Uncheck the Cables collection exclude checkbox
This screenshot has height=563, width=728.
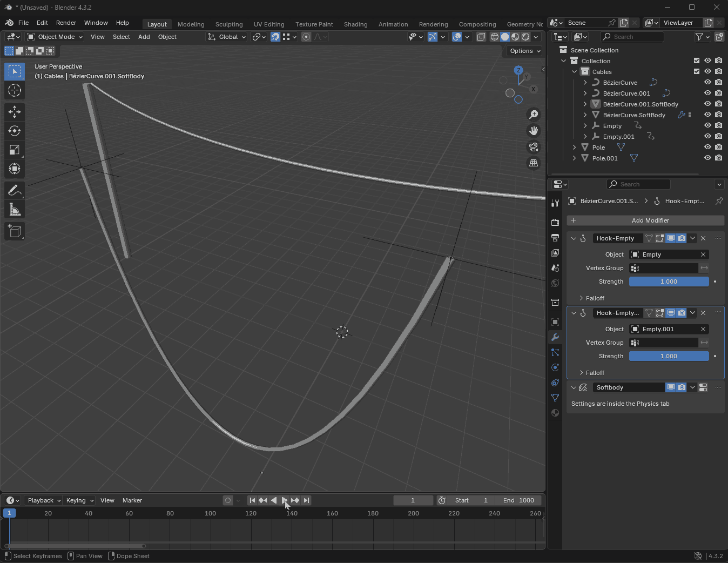click(697, 71)
